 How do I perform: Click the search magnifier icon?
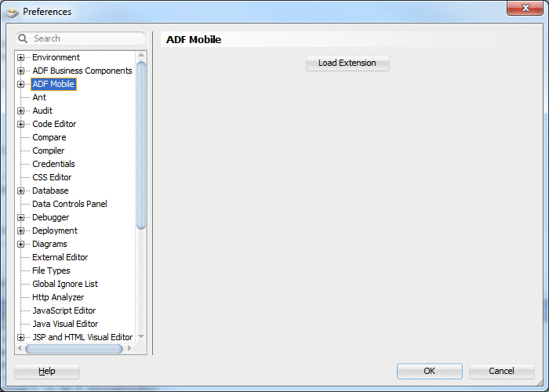24,38
